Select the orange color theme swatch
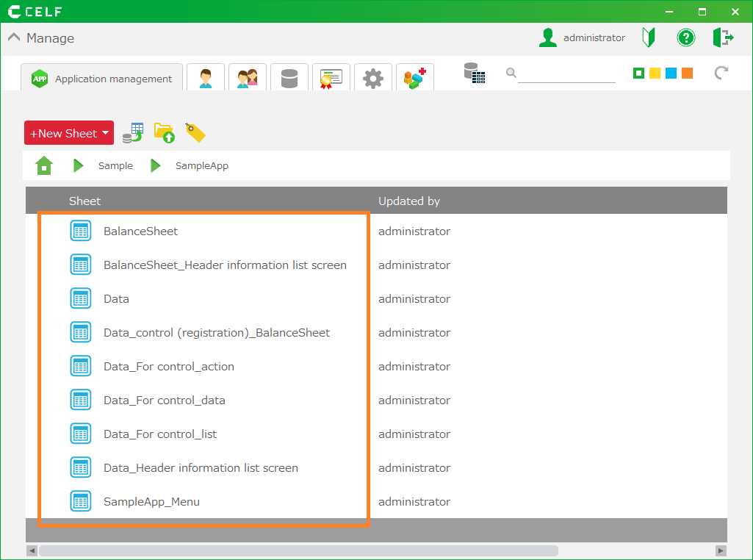 687,73
